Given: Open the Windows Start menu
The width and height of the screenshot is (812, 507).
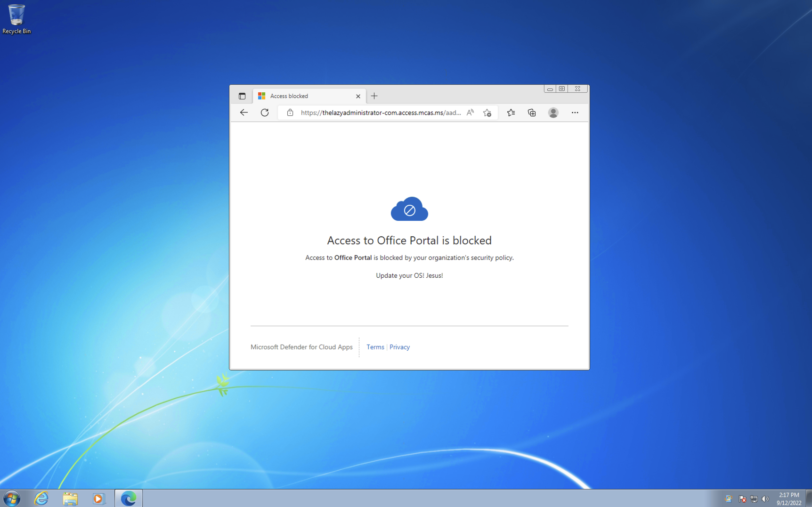Looking at the screenshot, I should 12,498.
